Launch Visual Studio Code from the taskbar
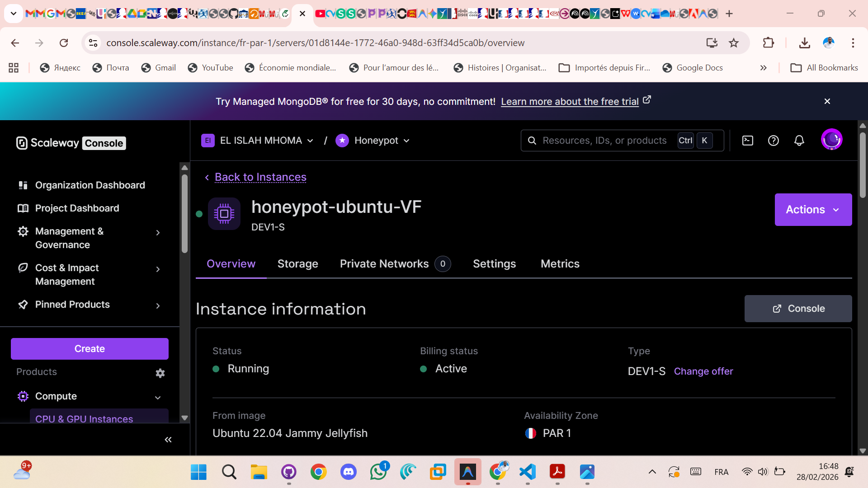Viewport: 868px width, 488px height. [x=528, y=472]
